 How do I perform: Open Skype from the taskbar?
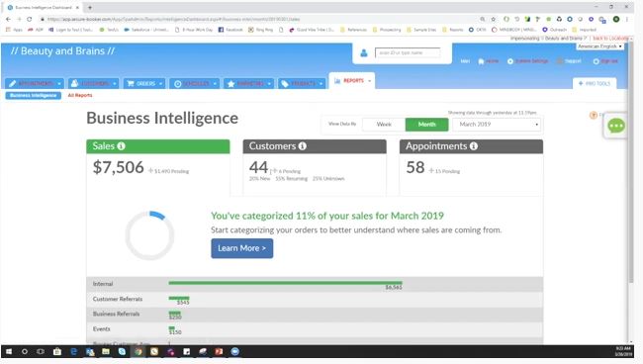click(122, 352)
